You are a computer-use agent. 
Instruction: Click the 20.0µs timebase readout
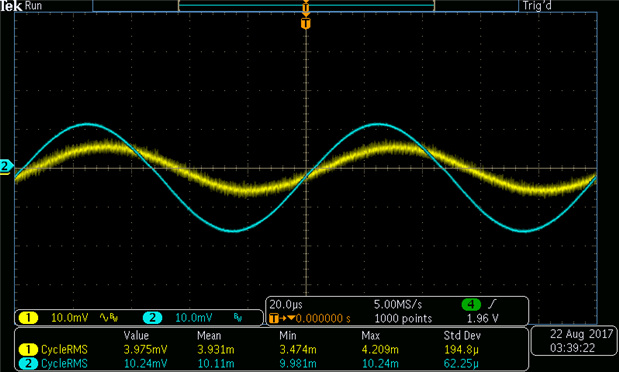286,304
